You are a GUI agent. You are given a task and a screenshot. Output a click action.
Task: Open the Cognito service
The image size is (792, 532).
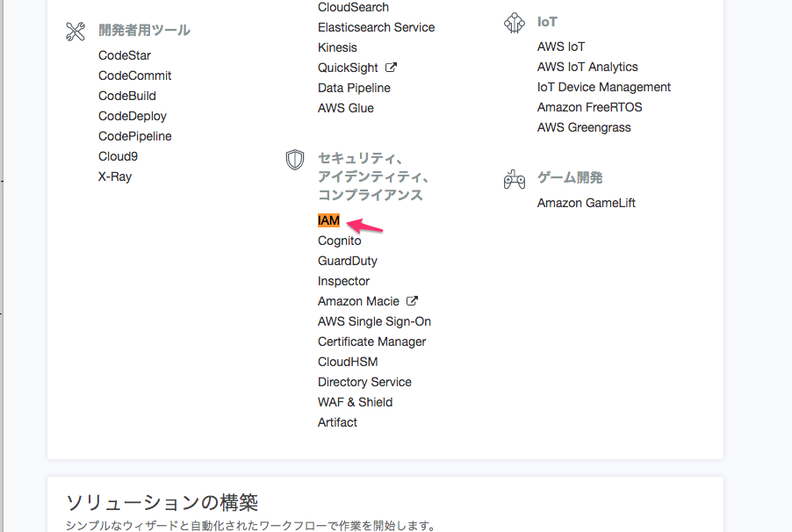(x=340, y=241)
